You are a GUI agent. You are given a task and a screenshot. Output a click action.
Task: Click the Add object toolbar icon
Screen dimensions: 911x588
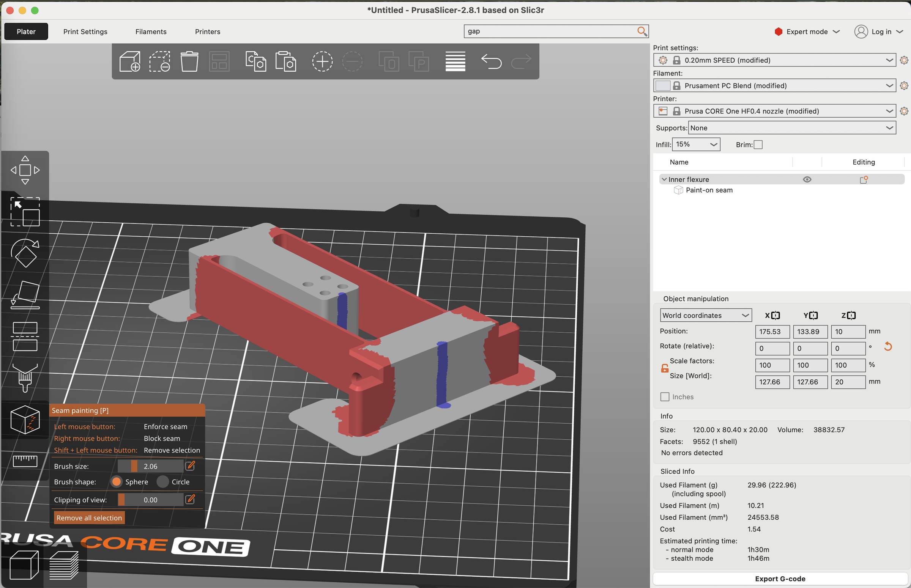click(130, 61)
